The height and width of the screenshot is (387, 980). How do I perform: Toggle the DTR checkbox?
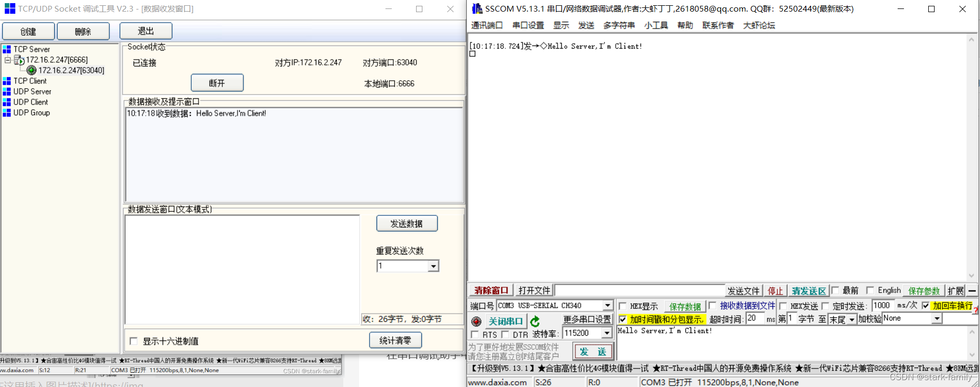(x=505, y=334)
